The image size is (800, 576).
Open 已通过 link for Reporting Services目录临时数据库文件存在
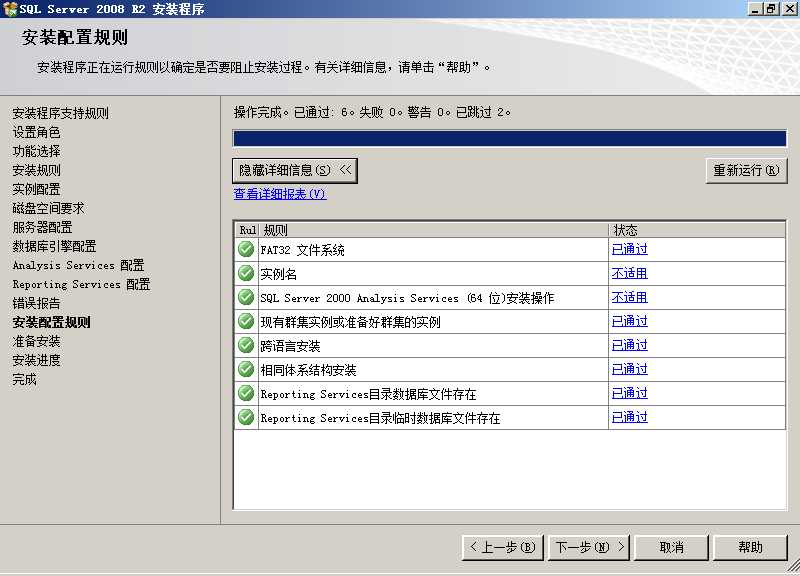click(x=630, y=417)
